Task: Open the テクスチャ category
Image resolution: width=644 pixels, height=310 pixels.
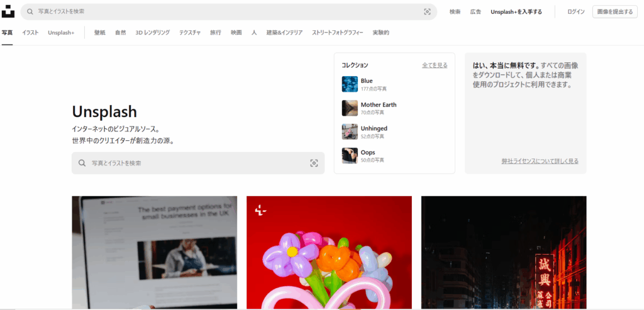Action: 190,33
